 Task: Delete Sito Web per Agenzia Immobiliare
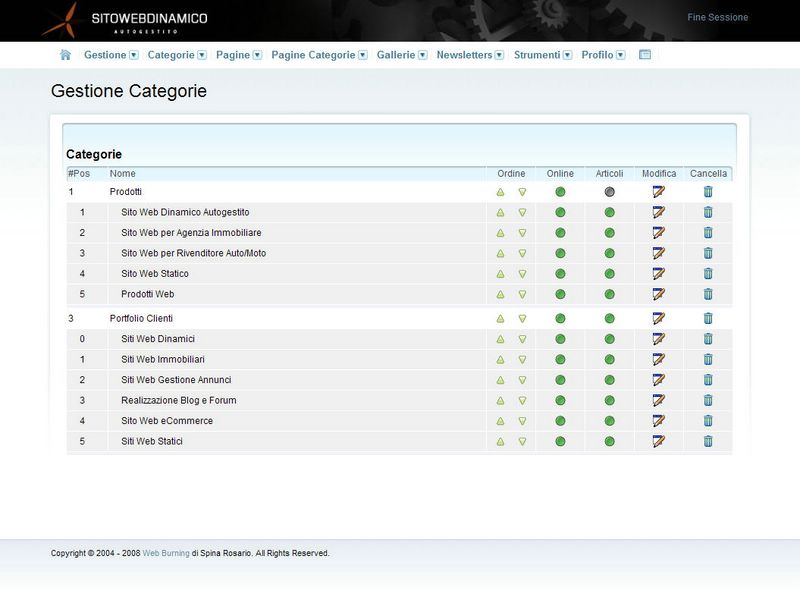(708, 233)
